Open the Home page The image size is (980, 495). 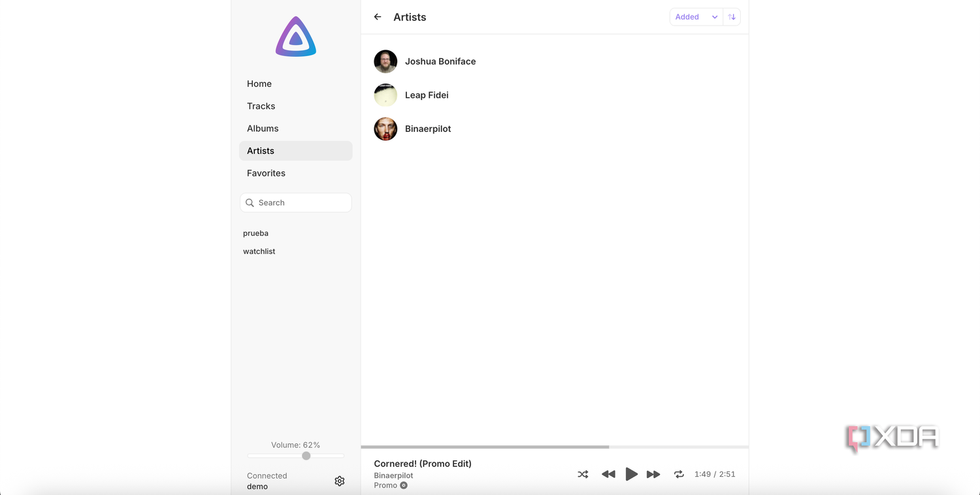(x=296, y=84)
